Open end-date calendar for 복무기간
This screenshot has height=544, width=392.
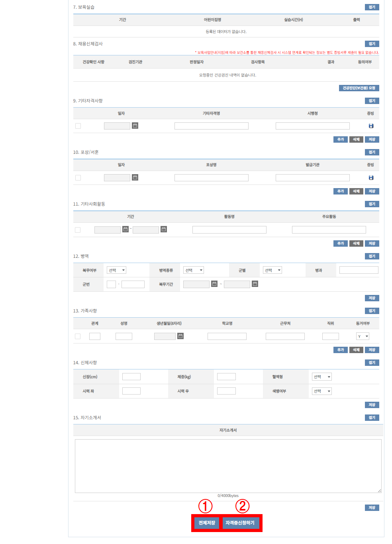255,284
